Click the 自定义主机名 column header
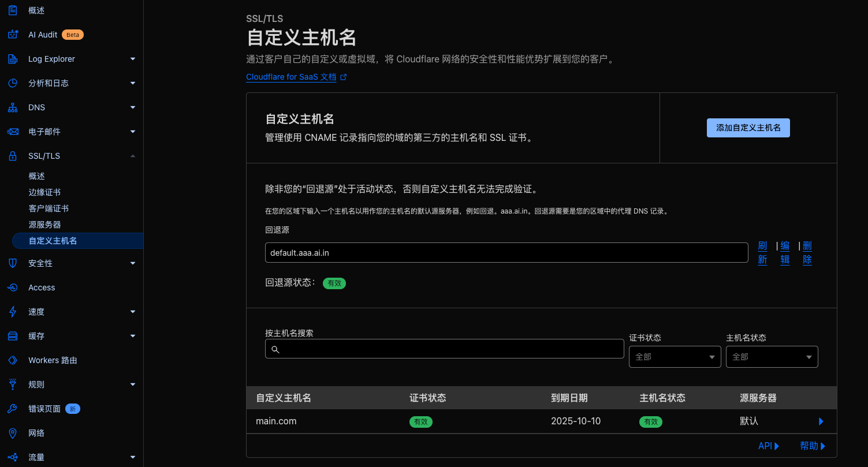868x467 pixels. [284, 398]
